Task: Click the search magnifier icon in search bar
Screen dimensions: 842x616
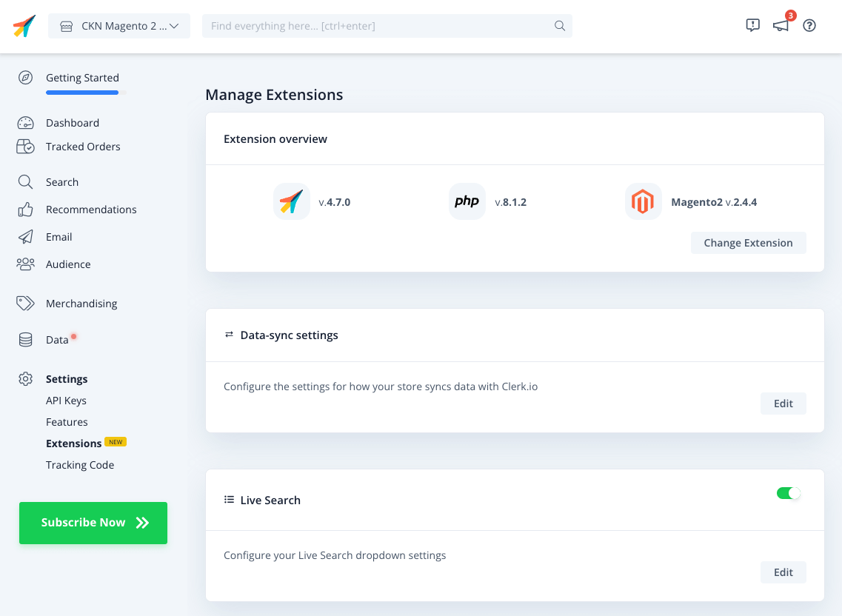Action: tap(560, 26)
